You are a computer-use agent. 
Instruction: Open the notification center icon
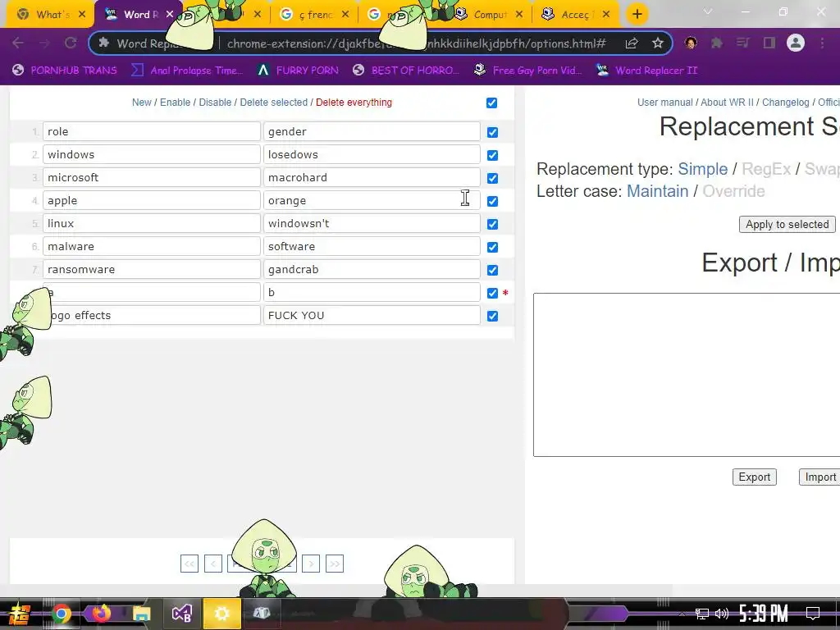(813, 613)
